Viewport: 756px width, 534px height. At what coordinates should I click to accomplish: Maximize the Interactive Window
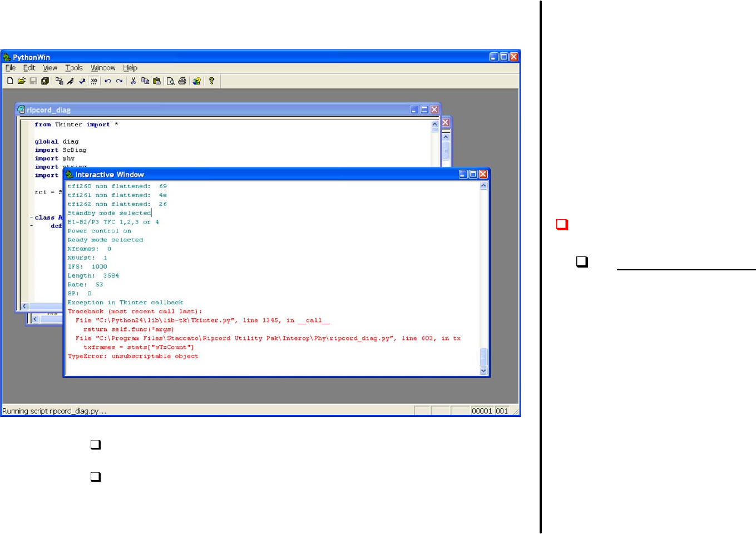(473, 174)
